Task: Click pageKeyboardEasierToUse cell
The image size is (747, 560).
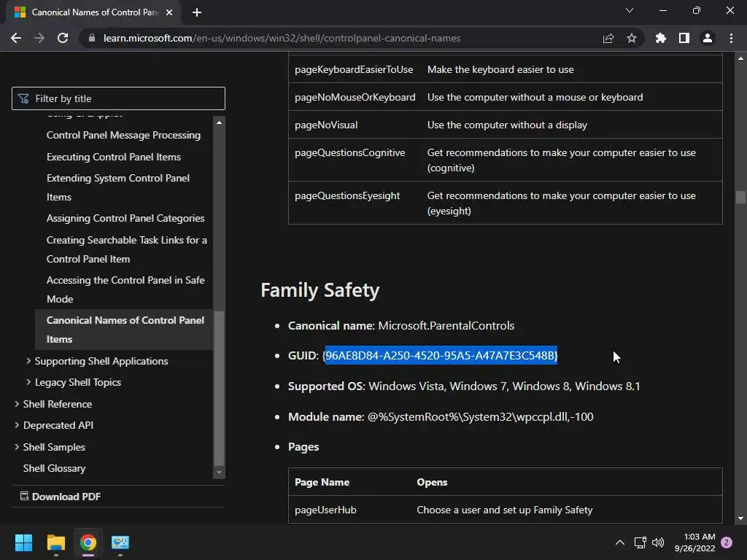Action: (x=354, y=69)
